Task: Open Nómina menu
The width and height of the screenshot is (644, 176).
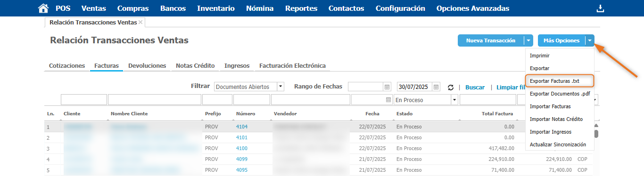Action: coord(260,8)
